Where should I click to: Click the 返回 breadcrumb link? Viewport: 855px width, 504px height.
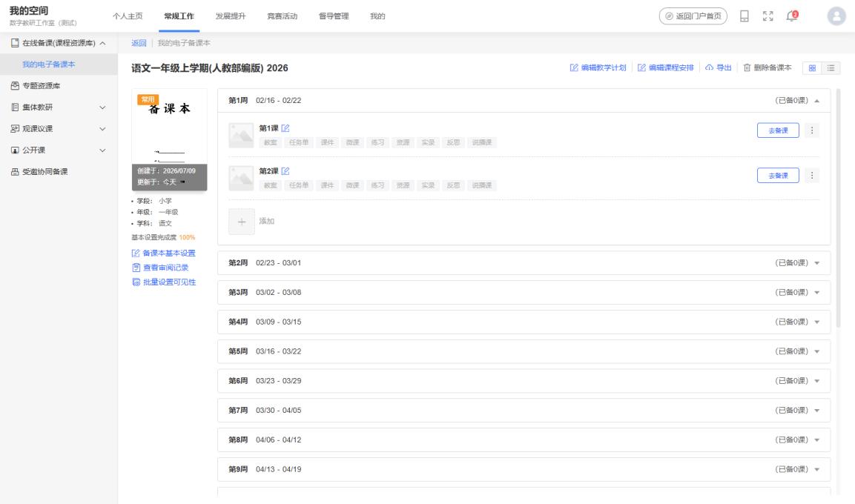point(139,43)
